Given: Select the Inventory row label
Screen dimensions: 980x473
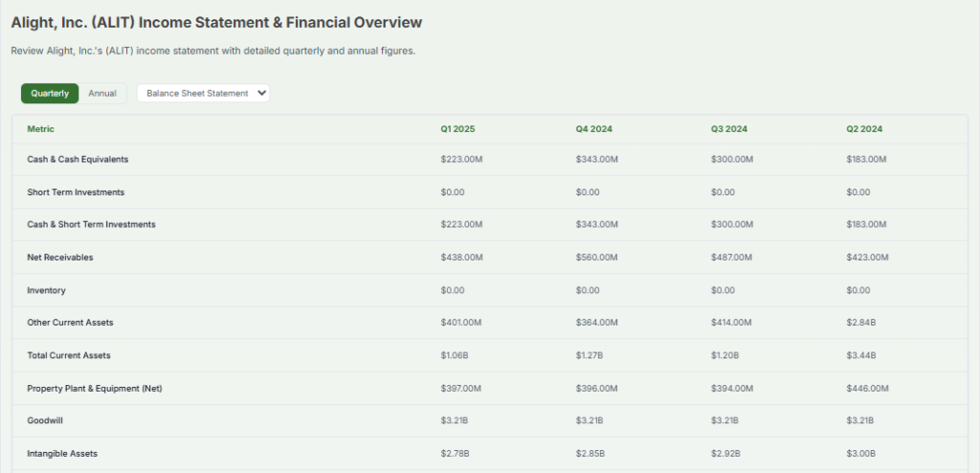Looking at the screenshot, I should click(46, 290).
